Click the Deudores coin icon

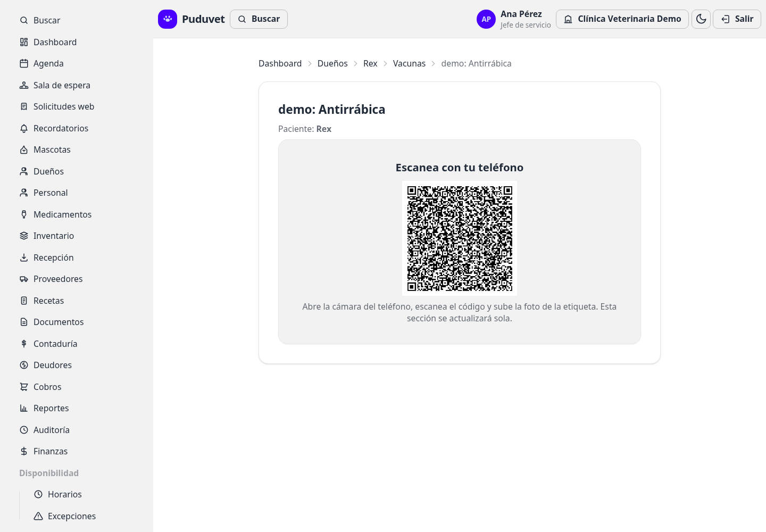tap(24, 365)
